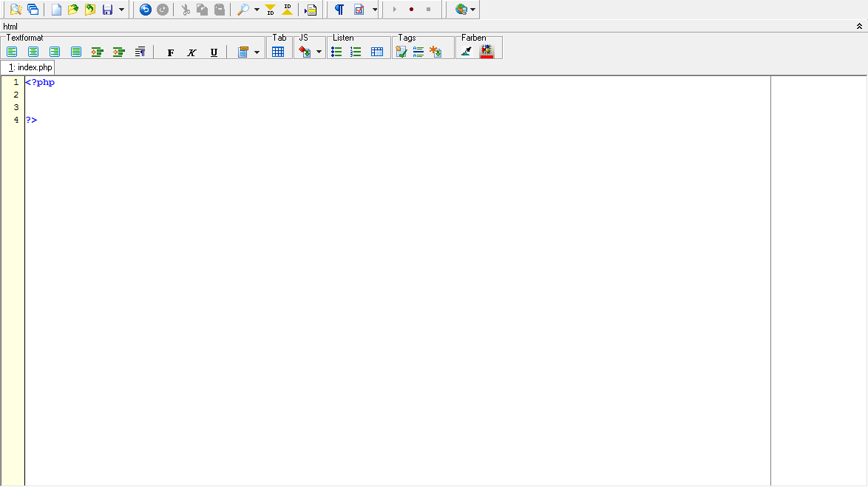
Task: Toggle the paragraph marks display
Action: tap(339, 10)
